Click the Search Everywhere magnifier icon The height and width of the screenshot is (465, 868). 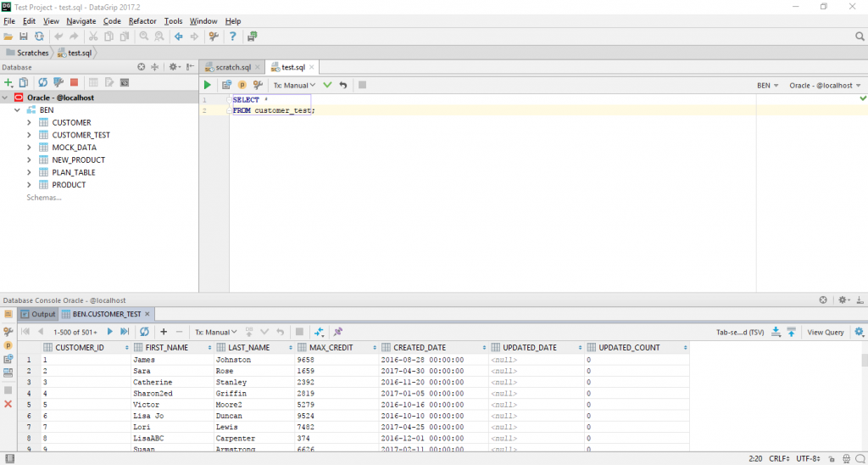[x=859, y=36]
